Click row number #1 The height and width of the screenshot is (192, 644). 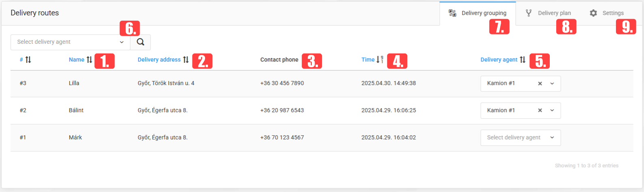point(23,137)
